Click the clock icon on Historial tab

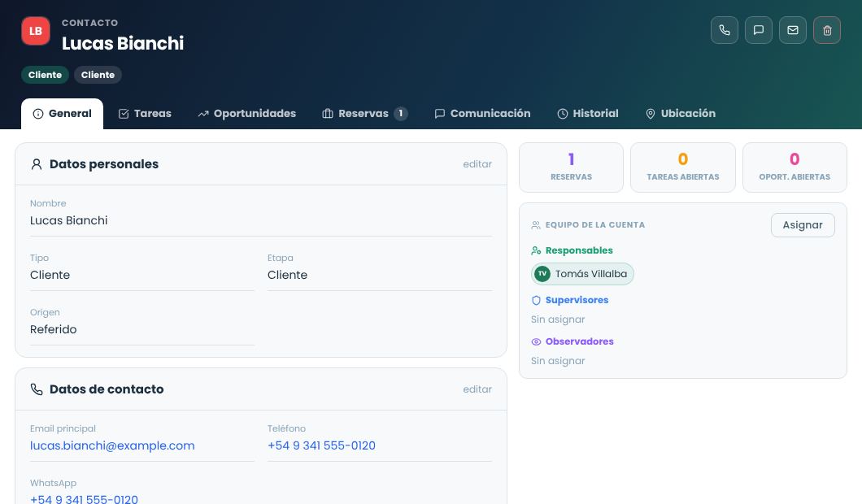tap(563, 115)
